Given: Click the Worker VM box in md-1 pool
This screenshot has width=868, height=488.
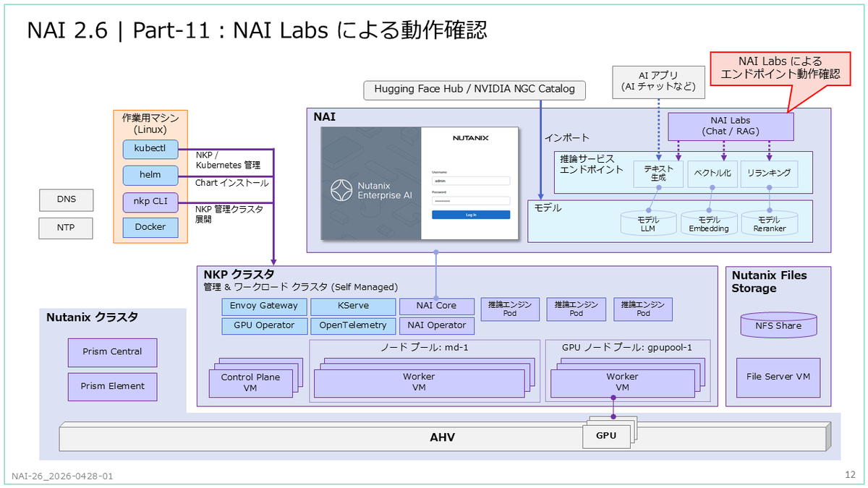Looking at the screenshot, I should point(419,383).
